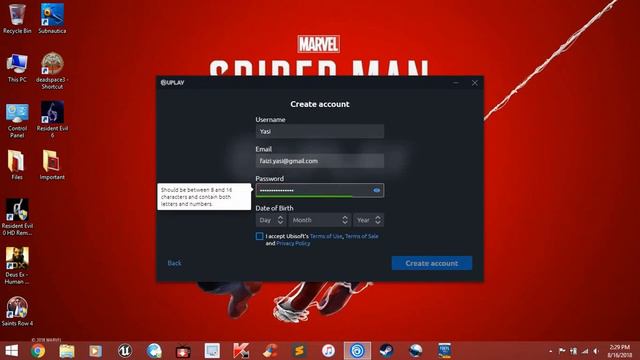Click the Create account button

(x=432, y=263)
